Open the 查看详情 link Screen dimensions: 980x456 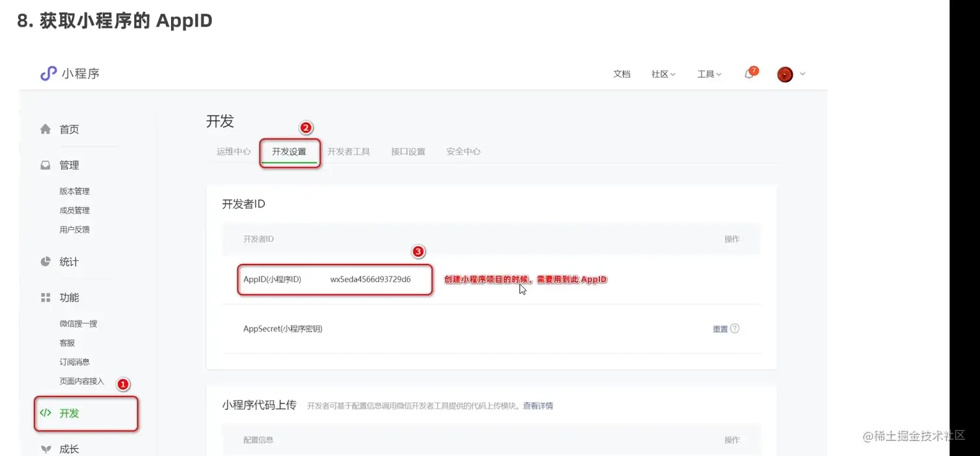[538, 406]
